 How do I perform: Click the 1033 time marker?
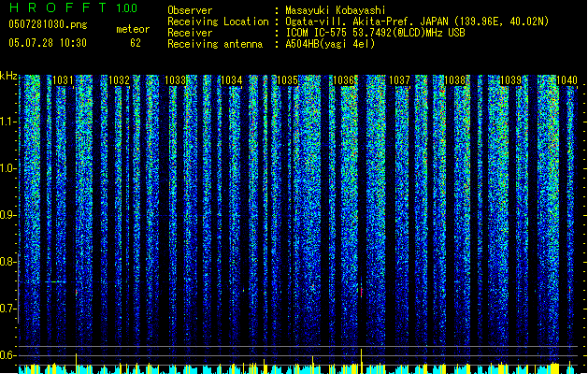[175, 80]
